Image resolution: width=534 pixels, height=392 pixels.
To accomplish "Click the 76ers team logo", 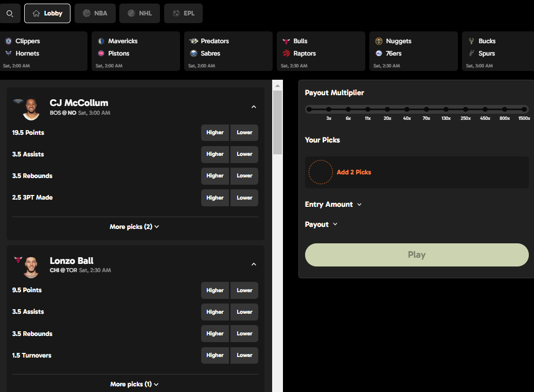I will tap(379, 53).
